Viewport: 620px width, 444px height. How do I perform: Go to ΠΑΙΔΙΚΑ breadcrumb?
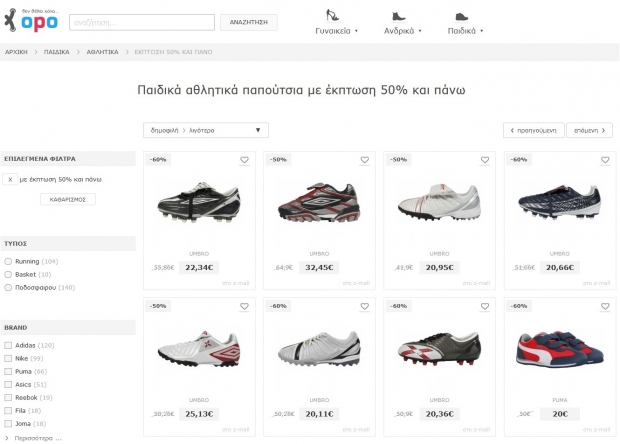pos(57,52)
